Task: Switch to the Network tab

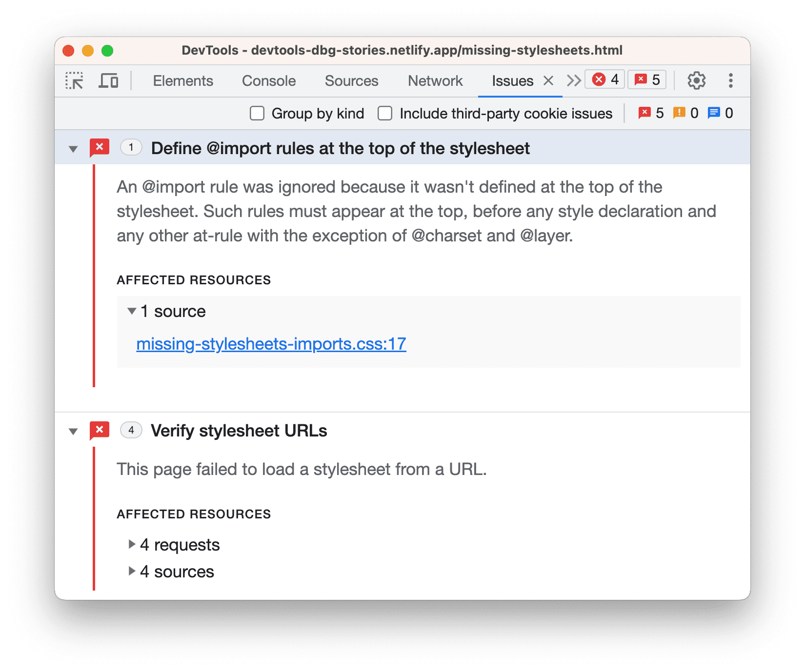Action: (x=435, y=80)
